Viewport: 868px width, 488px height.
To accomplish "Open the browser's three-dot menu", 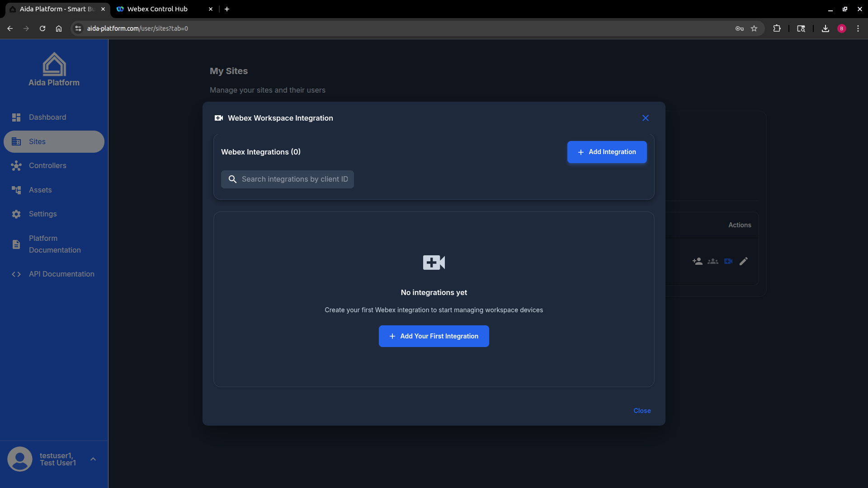I will (859, 28).
